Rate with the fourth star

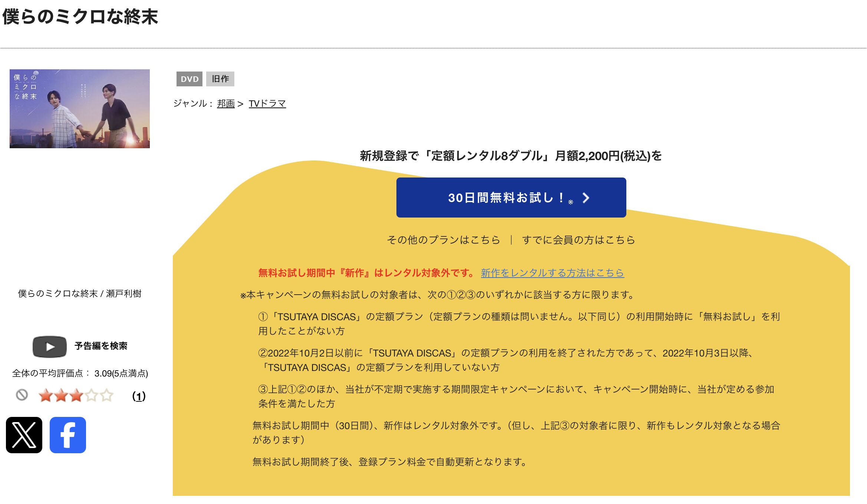[92, 395]
